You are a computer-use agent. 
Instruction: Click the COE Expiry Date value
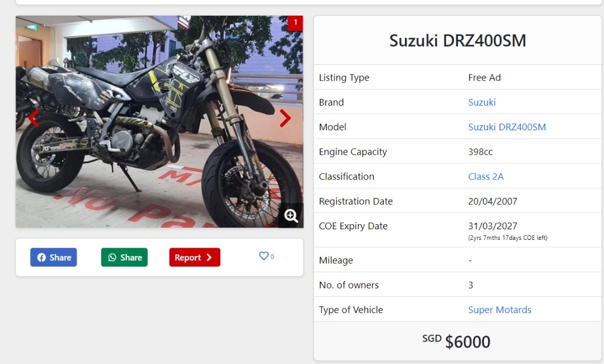493,226
